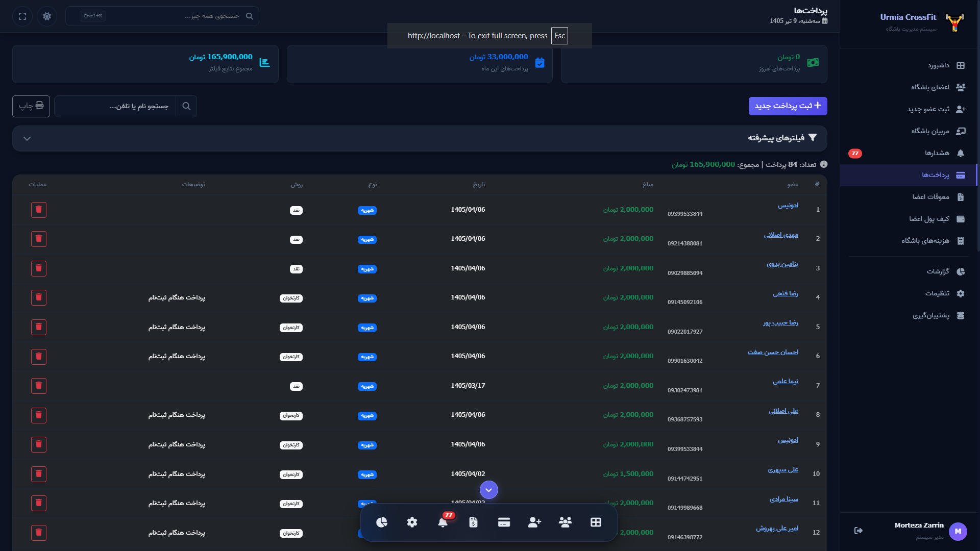Open the global search box with Ctrl+K hint
Image resolution: width=980 pixels, height=551 pixels.
coord(162,16)
